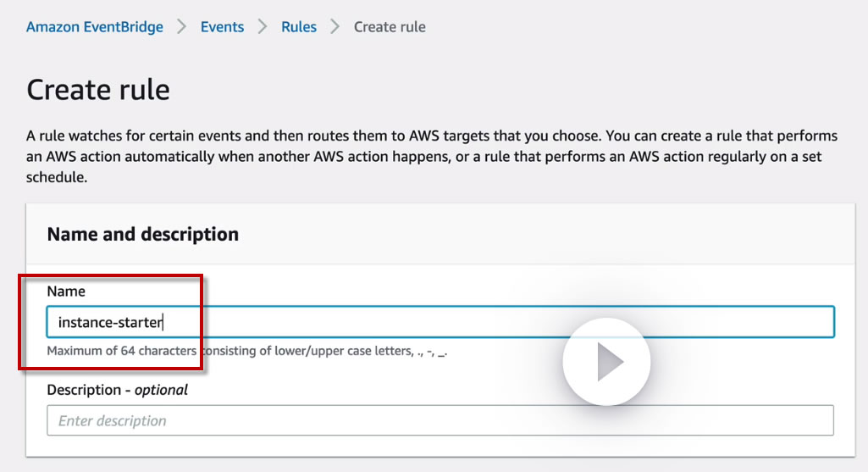Image resolution: width=868 pixels, height=472 pixels.
Task: Click the large 'Create rule' page heading
Action: tap(98, 90)
